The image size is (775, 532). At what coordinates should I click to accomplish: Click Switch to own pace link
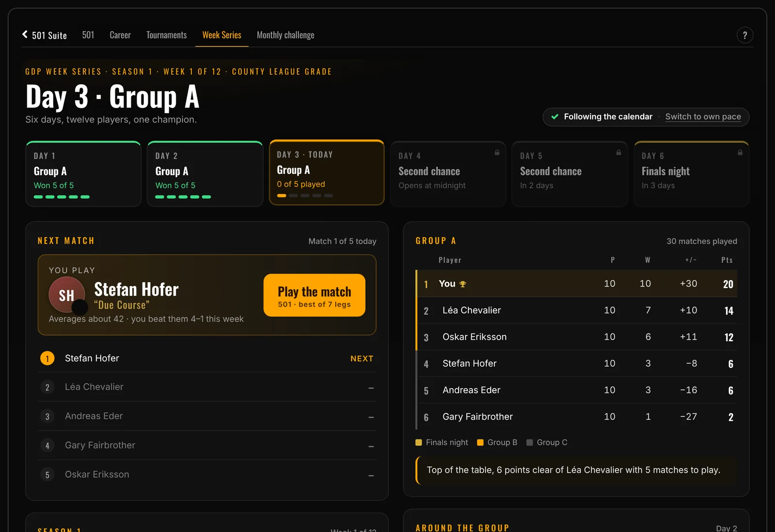pyautogui.click(x=703, y=117)
